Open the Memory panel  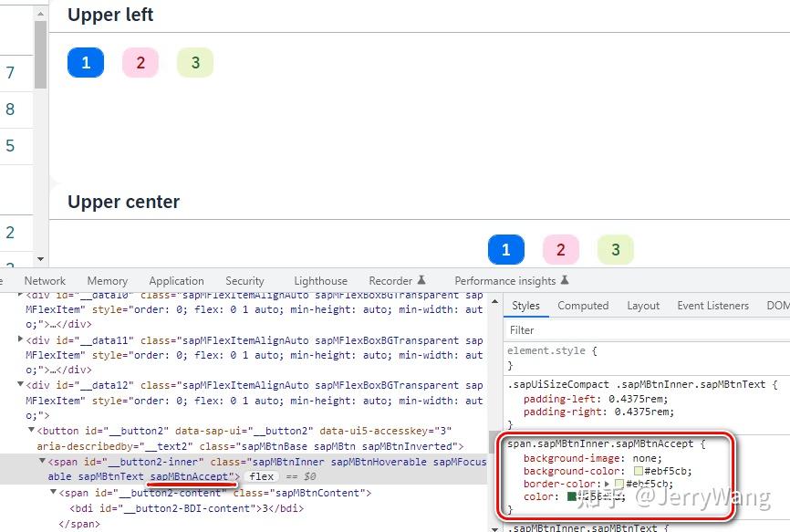coord(107,280)
